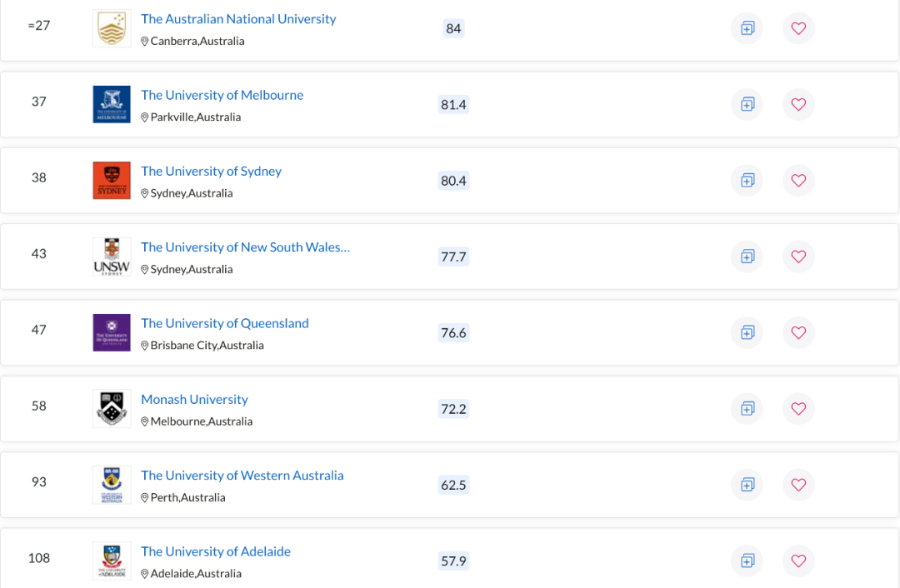Click the rank number 108

[39, 558]
